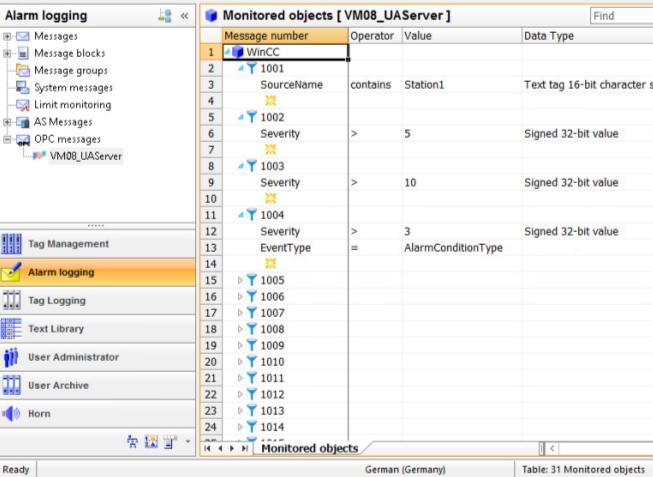
Task: Expand filter 1013 in the table
Action: (x=240, y=411)
